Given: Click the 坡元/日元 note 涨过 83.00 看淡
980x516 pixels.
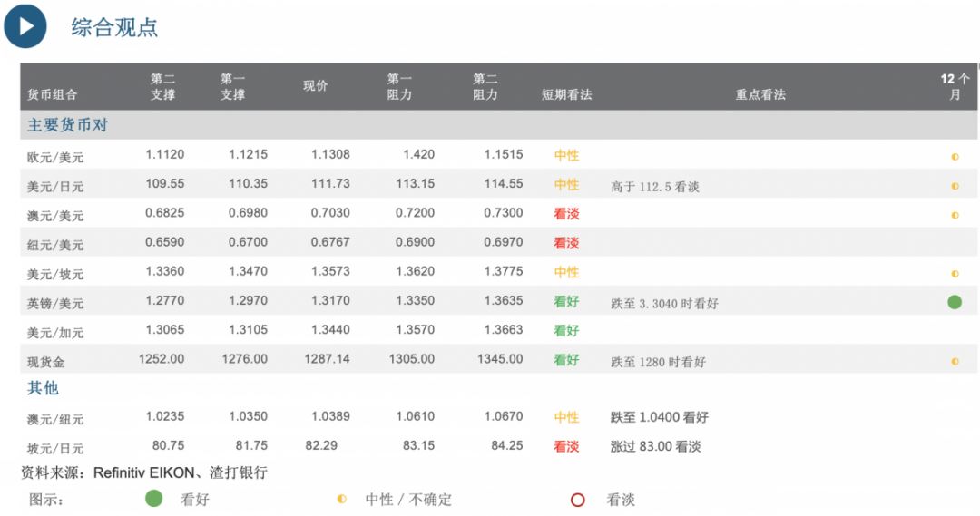Looking at the screenshot, I should 655,447.
